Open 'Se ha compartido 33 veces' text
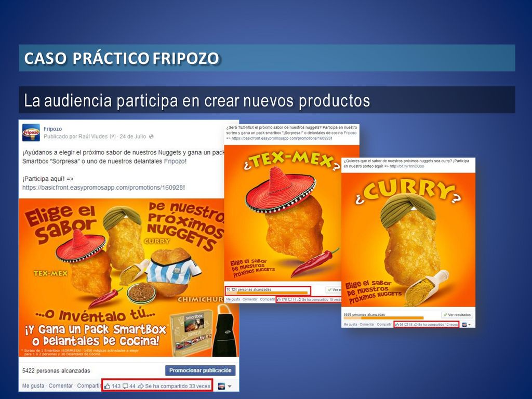 [x=178, y=386]
